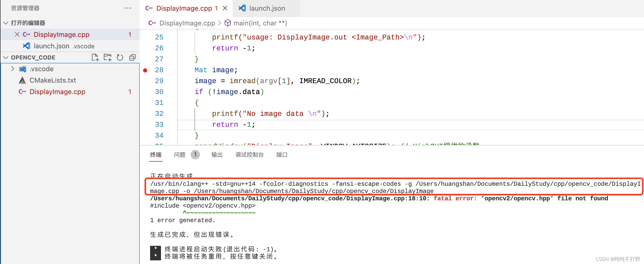Click the '#include <opencv2/opencv.hpp>' terminal line
The image size is (644, 264).
tap(203, 206)
